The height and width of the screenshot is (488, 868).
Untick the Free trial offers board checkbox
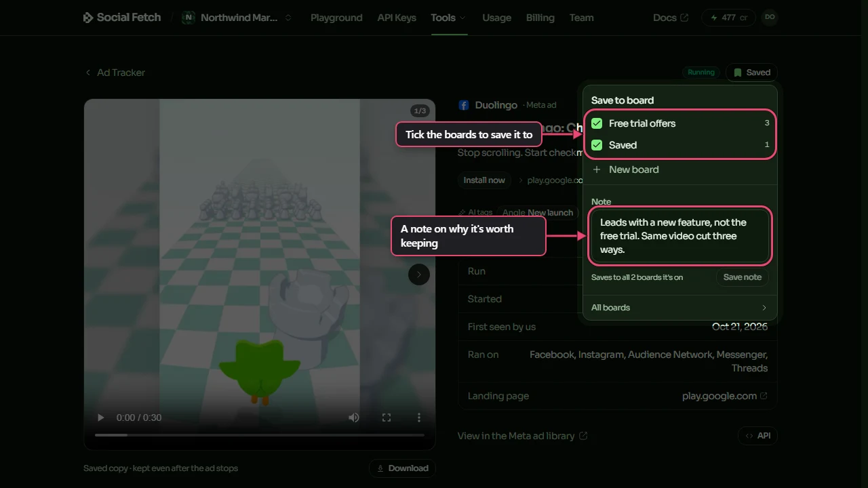597,123
